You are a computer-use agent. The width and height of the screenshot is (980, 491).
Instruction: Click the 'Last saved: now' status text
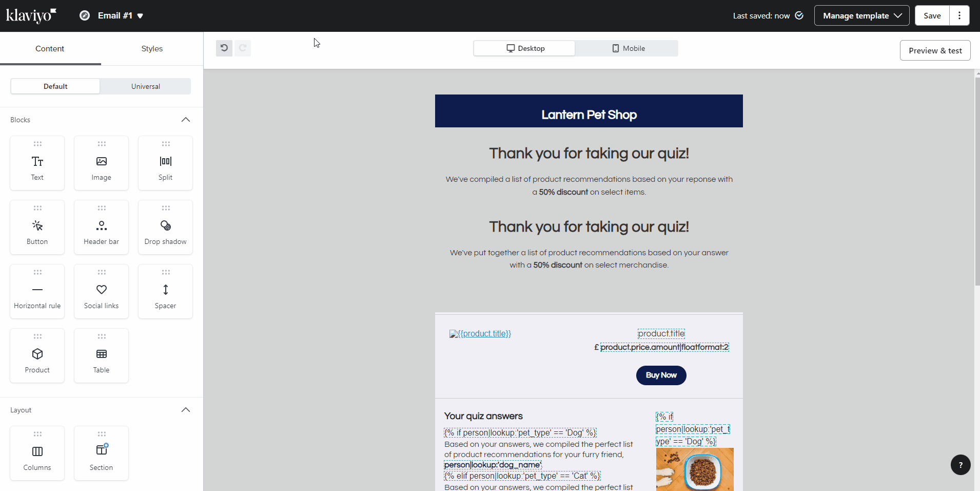click(x=761, y=16)
